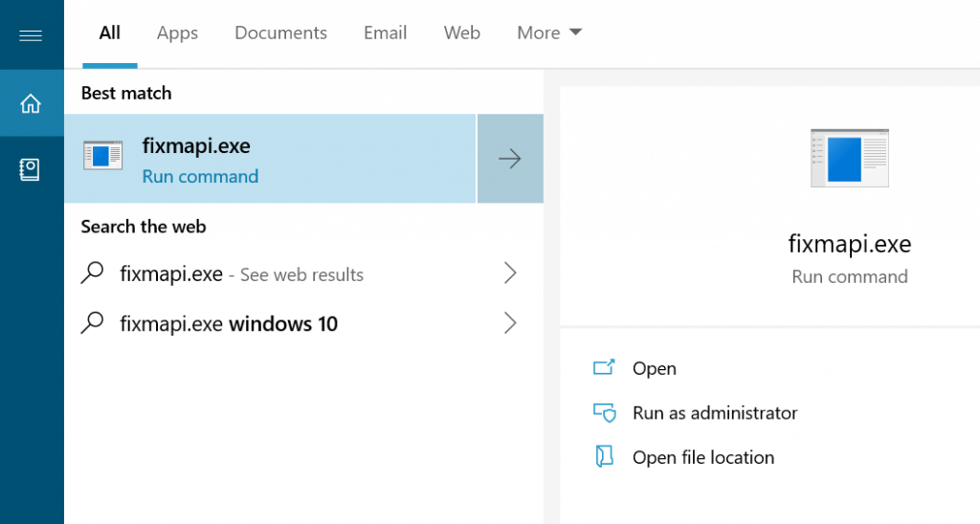Choose Open file location
This screenshot has height=524, width=980.
point(703,457)
